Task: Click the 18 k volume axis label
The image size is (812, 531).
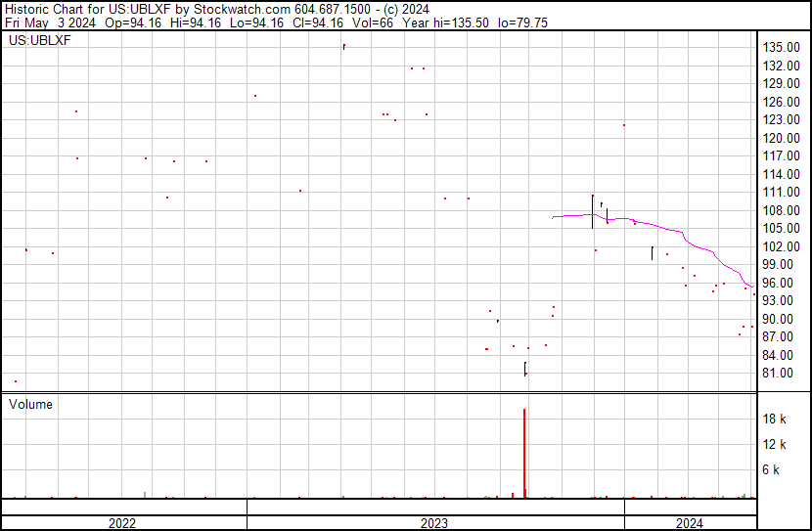Action: tap(774, 420)
